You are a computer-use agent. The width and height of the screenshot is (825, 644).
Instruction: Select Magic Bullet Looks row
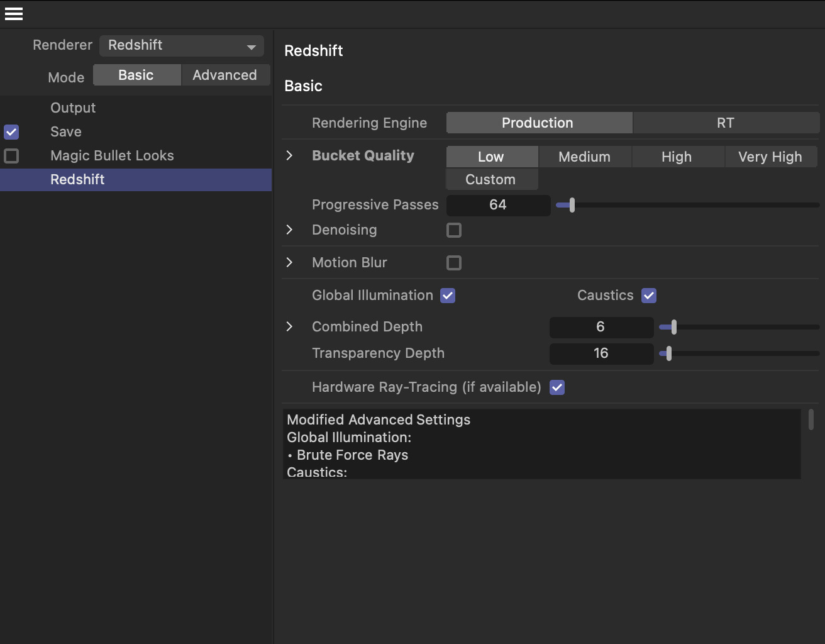point(136,155)
